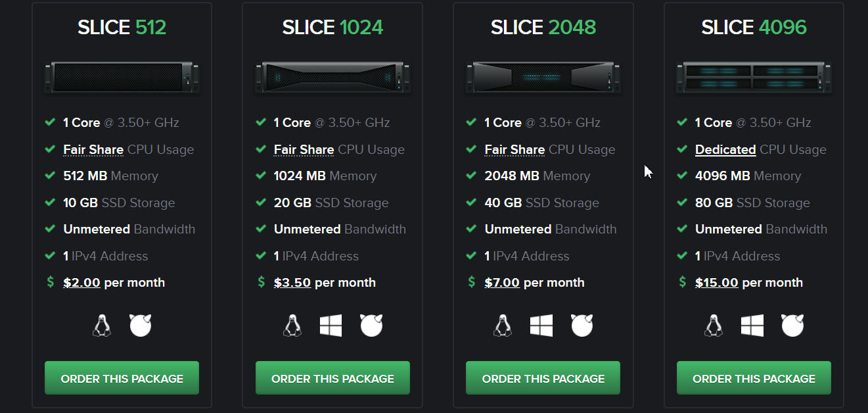Click the Windows icon under Slice 1024

(331, 325)
